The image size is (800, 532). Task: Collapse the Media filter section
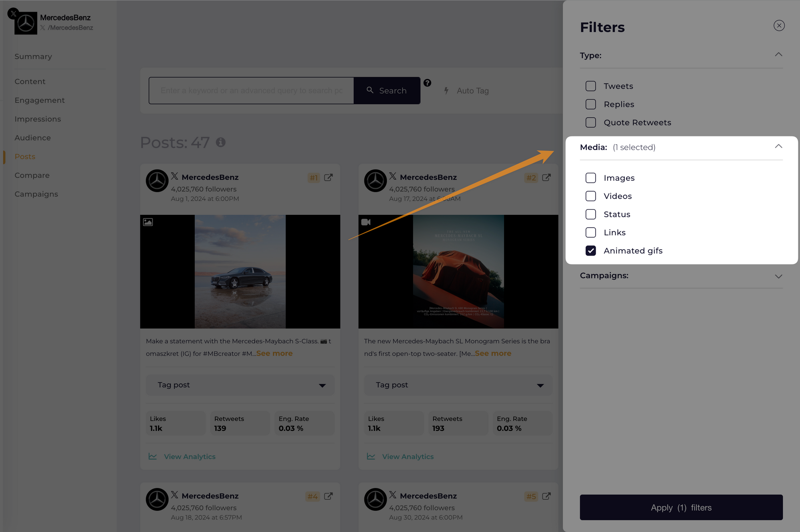(778, 147)
